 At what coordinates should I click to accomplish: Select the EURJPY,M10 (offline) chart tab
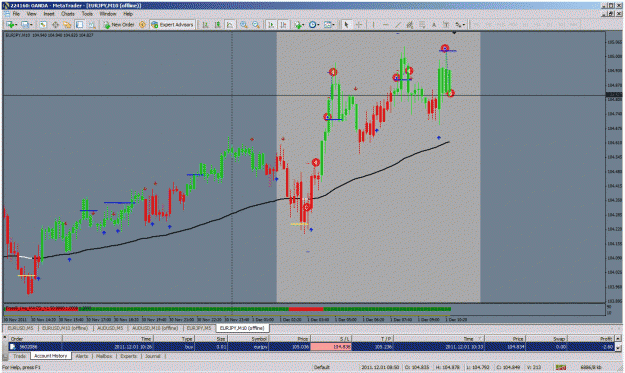click(x=242, y=328)
